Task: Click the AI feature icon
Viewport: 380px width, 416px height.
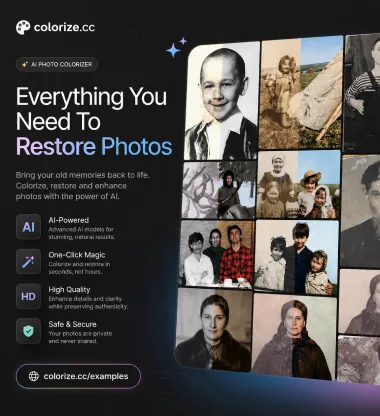Action: (28, 227)
